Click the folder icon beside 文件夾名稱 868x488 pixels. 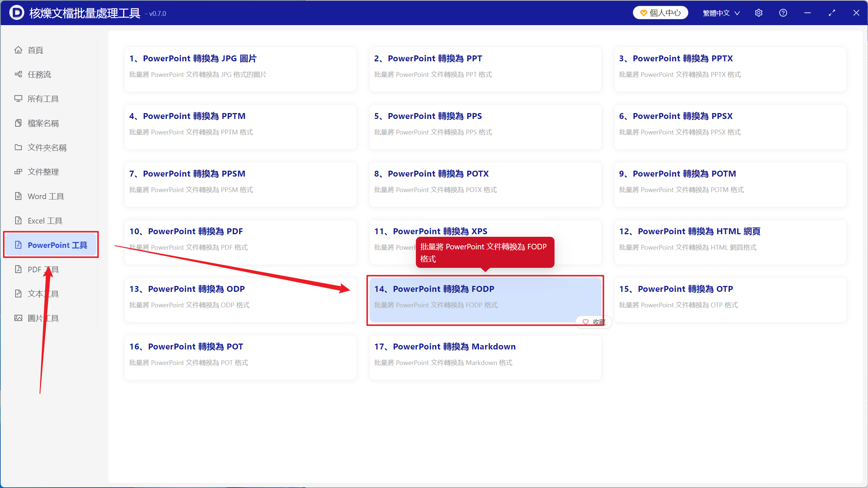18,147
